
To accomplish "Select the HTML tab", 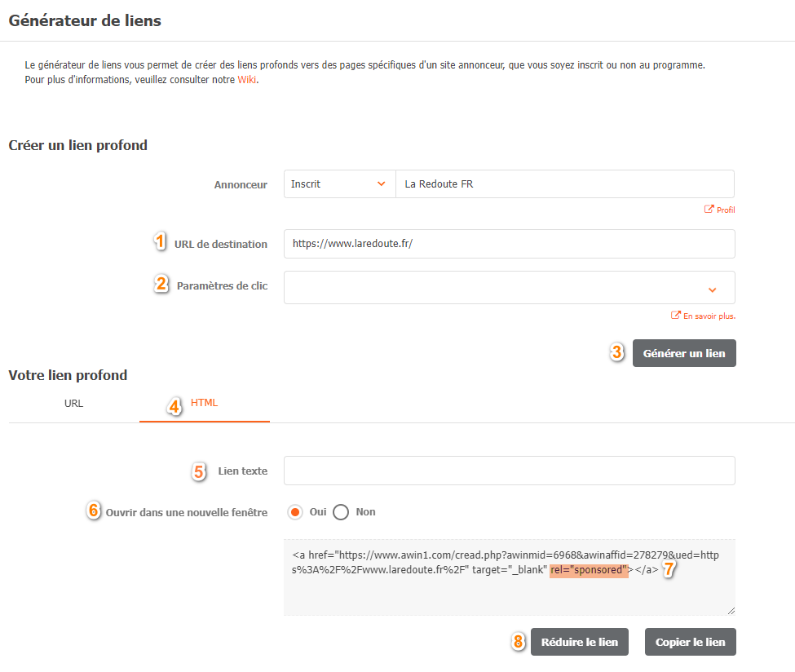I will click(x=204, y=403).
